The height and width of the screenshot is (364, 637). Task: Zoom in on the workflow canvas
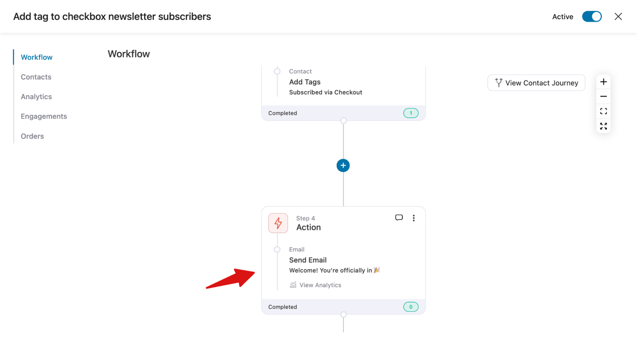coord(603,82)
